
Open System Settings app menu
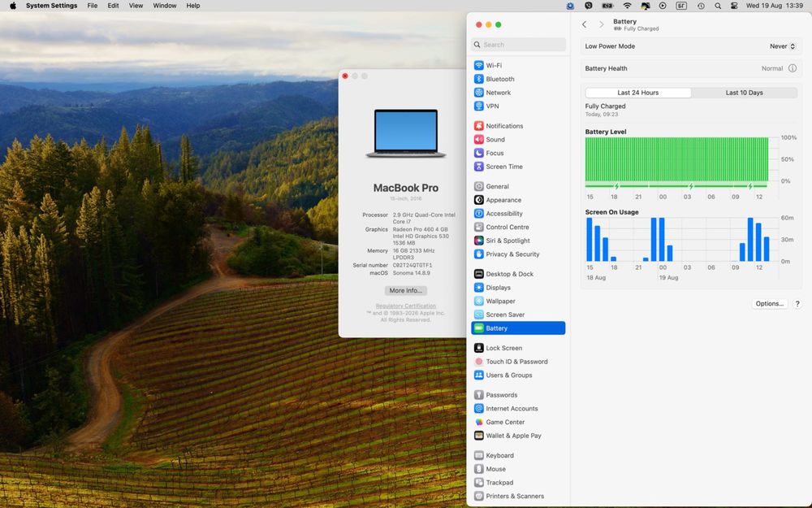pos(51,6)
